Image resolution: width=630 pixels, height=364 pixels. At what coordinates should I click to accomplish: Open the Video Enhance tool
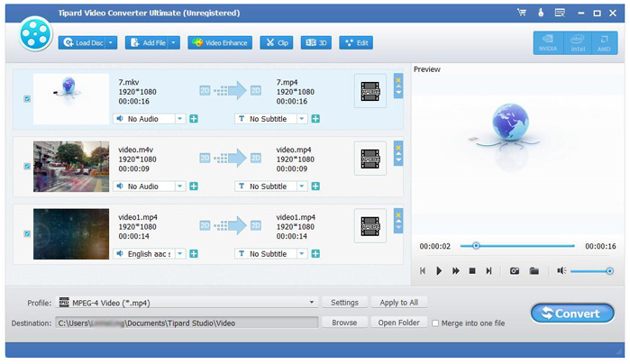pyautogui.click(x=220, y=43)
